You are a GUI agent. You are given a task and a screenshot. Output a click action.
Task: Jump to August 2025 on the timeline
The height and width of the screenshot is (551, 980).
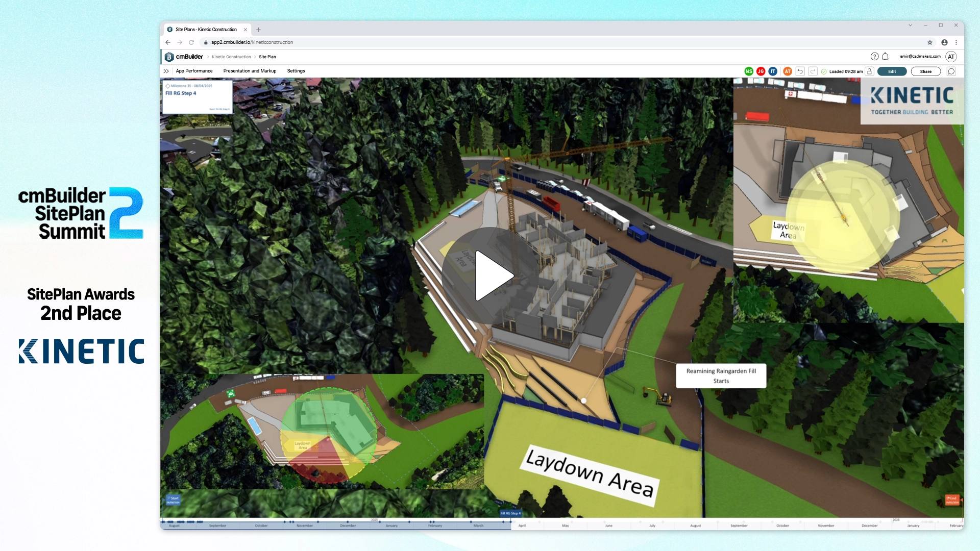click(695, 525)
